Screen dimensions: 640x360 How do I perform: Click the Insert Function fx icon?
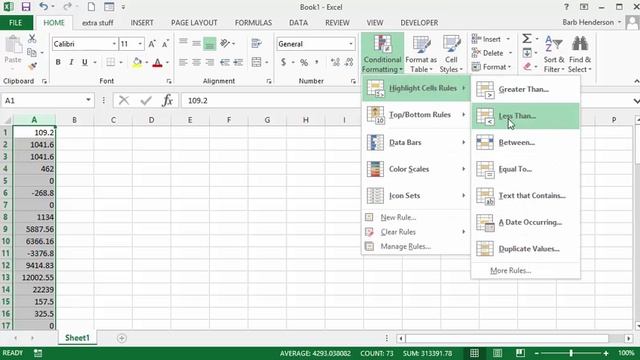pyautogui.click(x=167, y=100)
